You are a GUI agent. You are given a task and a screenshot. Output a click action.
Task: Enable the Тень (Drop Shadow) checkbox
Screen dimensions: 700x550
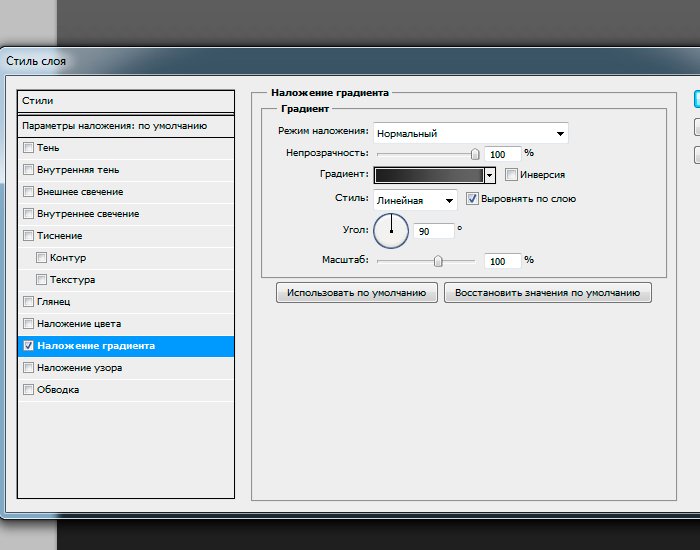pyautogui.click(x=28, y=148)
